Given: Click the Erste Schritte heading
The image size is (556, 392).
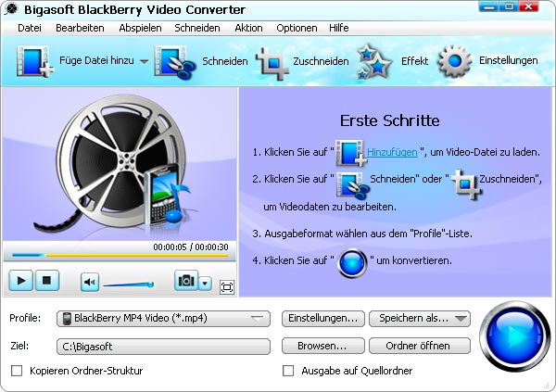Looking at the screenshot, I should [x=390, y=120].
